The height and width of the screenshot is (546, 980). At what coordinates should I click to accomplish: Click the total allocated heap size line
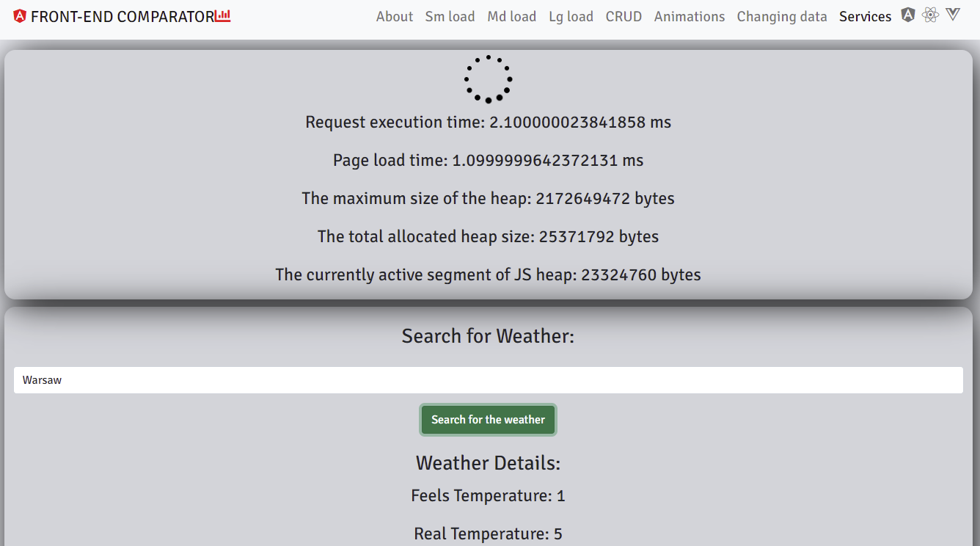(488, 237)
